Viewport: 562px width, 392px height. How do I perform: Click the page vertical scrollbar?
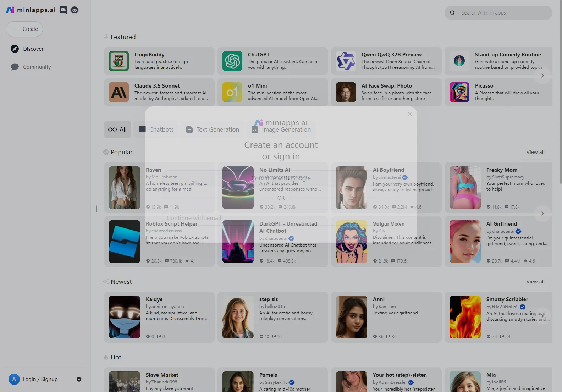coord(560,92)
